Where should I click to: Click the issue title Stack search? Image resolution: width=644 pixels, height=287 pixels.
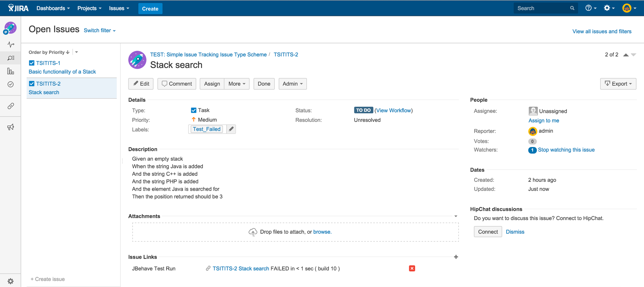pos(176,65)
